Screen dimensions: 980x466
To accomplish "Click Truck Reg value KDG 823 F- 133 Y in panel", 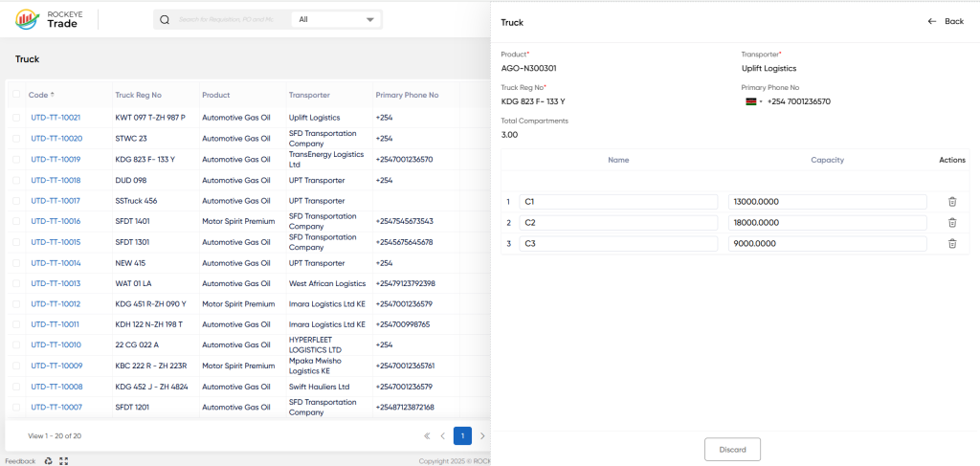I will click(x=532, y=101).
